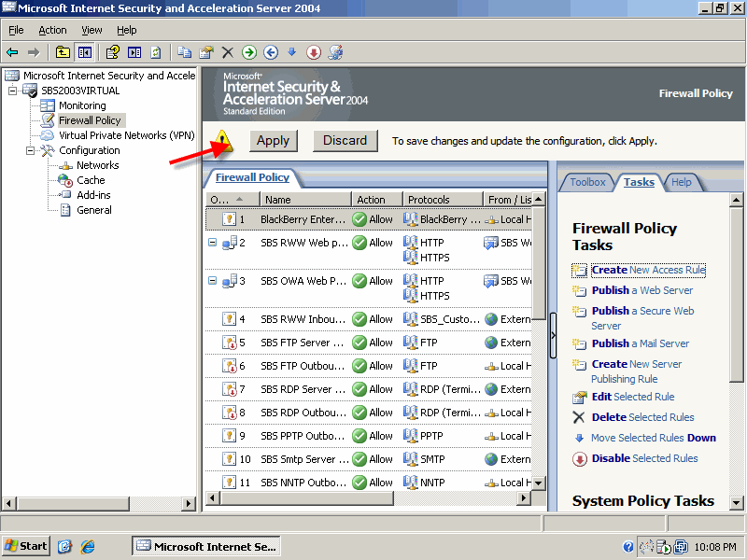Viewport: 747px width, 560px height.
Task: Click rule list horizontal scrollbar right arrow
Action: (524, 498)
